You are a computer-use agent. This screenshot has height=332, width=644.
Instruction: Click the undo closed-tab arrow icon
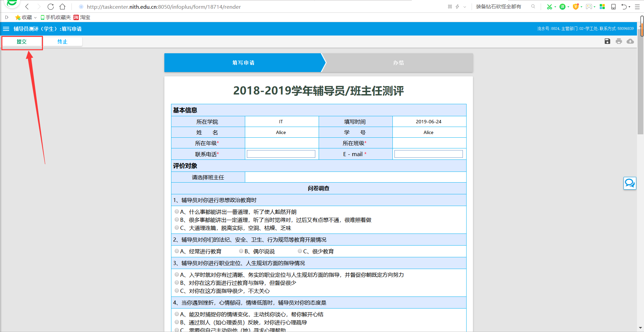624,7
